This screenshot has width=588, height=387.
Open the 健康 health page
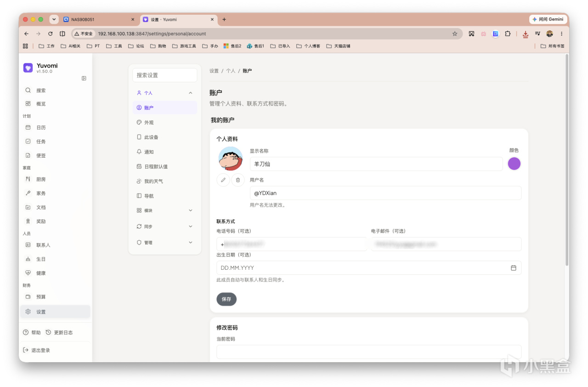(x=55, y=273)
